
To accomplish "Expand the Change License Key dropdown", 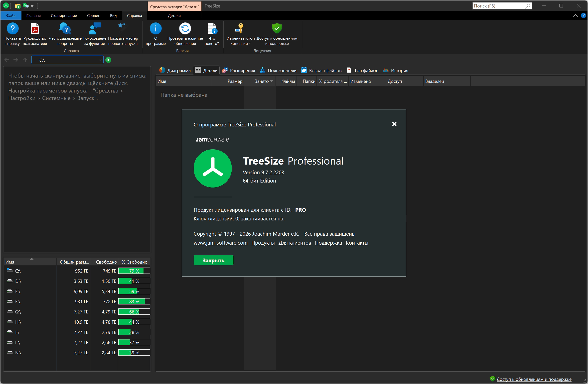I will click(x=249, y=44).
